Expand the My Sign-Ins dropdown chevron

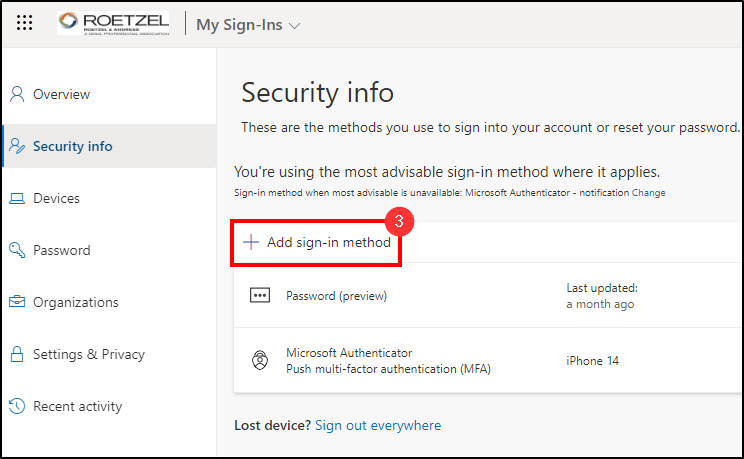[294, 26]
